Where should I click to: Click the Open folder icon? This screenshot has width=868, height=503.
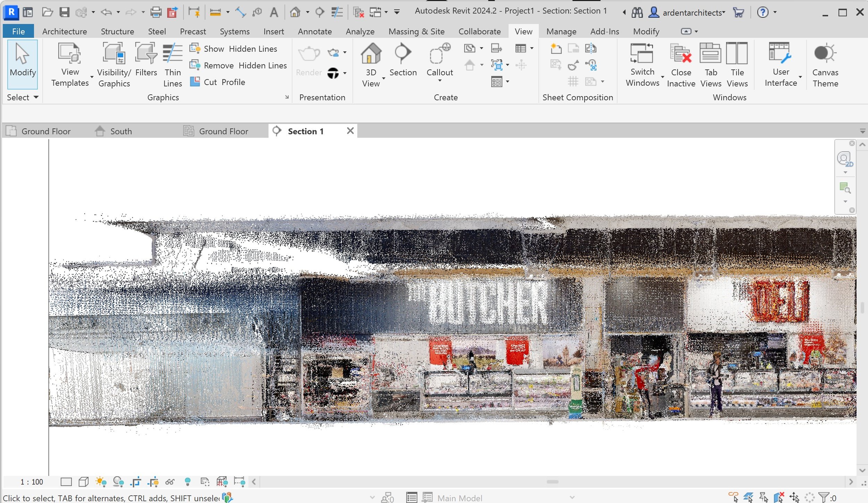(x=47, y=12)
